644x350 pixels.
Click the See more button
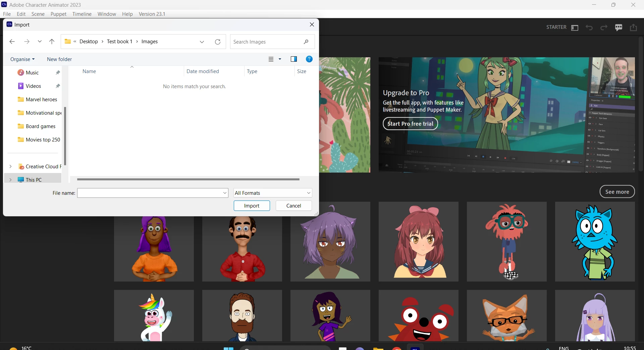point(617,192)
